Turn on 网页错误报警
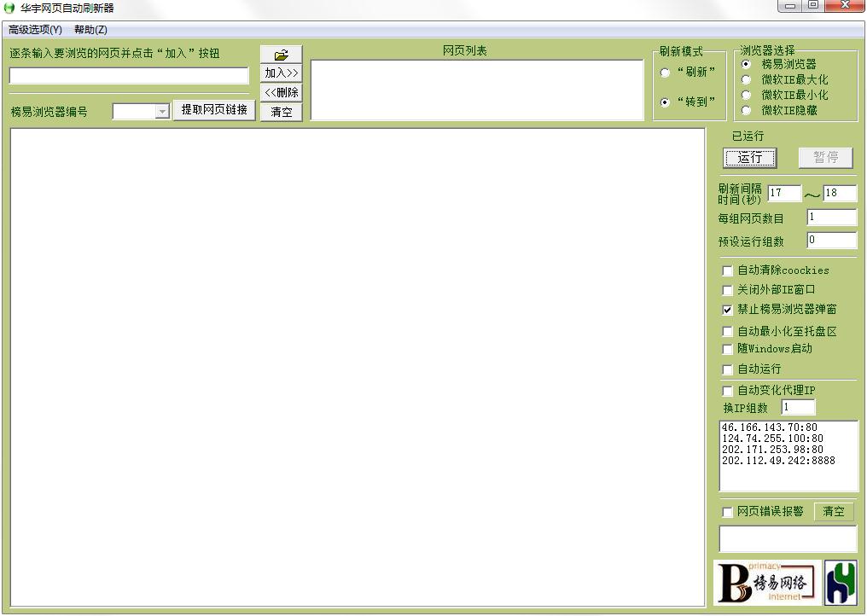The height and width of the screenshot is (616, 867). pyautogui.click(x=727, y=512)
